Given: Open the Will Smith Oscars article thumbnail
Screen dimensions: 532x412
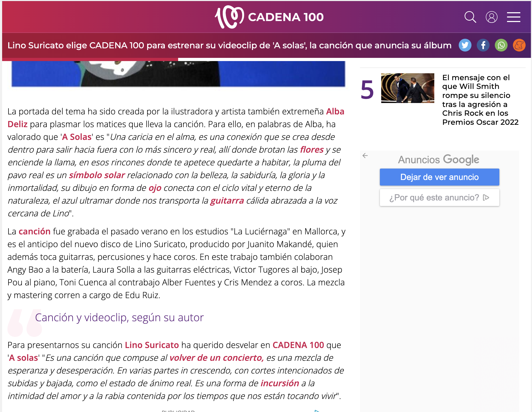Looking at the screenshot, I should [407, 88].
